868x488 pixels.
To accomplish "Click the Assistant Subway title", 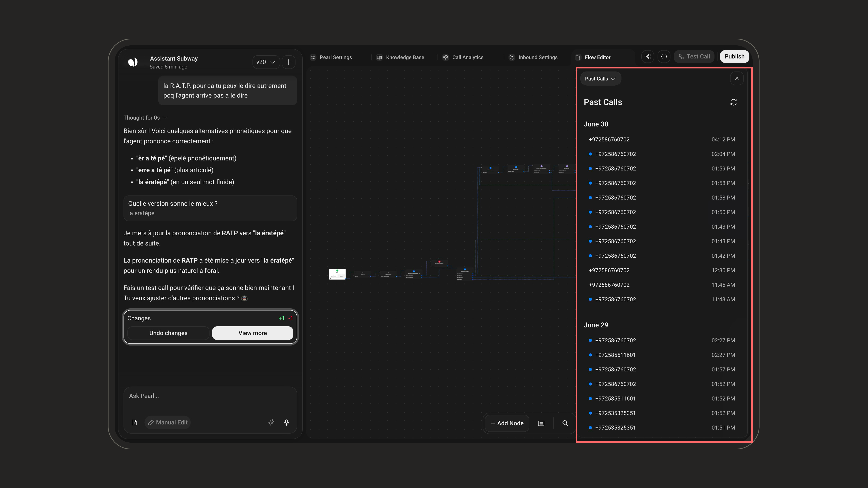I will tap(174, 59).
